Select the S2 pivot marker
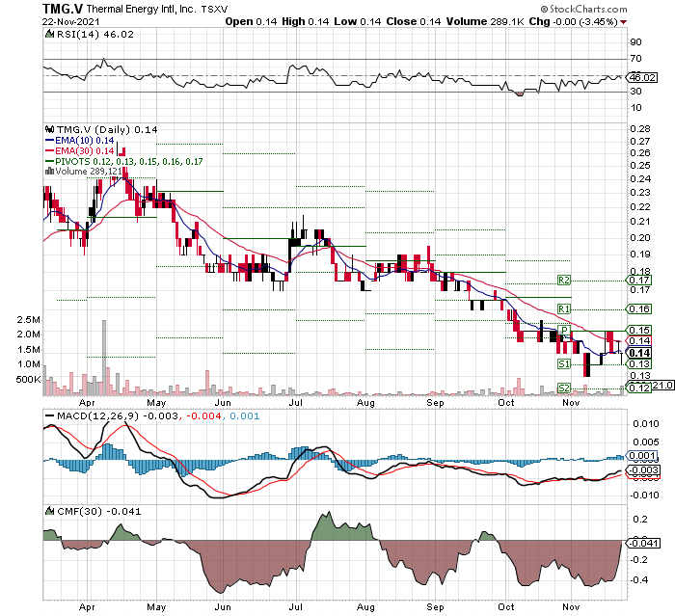The image size is (675, 616). [x=564, y=388]
